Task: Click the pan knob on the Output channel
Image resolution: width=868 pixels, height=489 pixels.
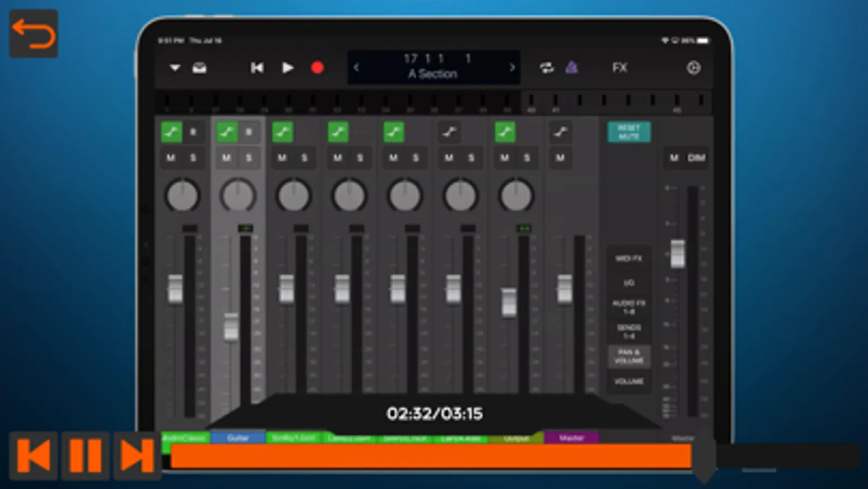Action: pos(516,196)
